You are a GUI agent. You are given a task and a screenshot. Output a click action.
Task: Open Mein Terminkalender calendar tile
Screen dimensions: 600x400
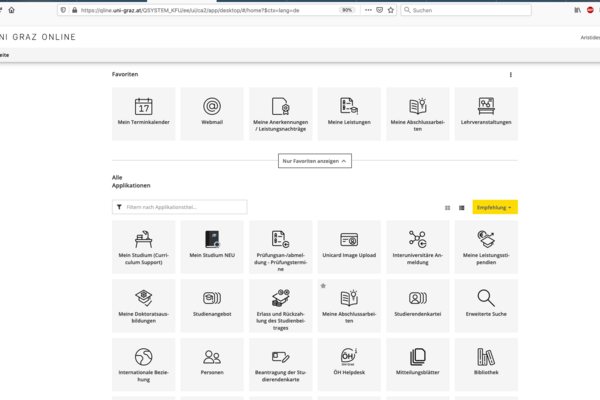[x=143, y=114]
